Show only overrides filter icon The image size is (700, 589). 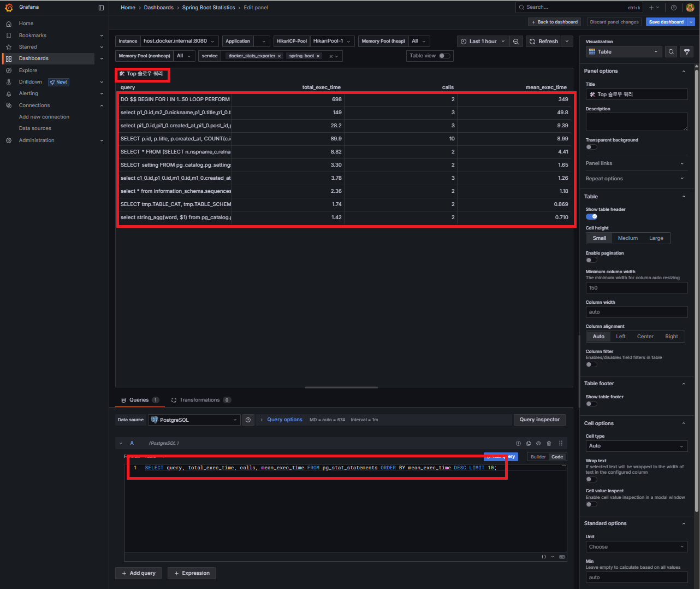[687, 52]
